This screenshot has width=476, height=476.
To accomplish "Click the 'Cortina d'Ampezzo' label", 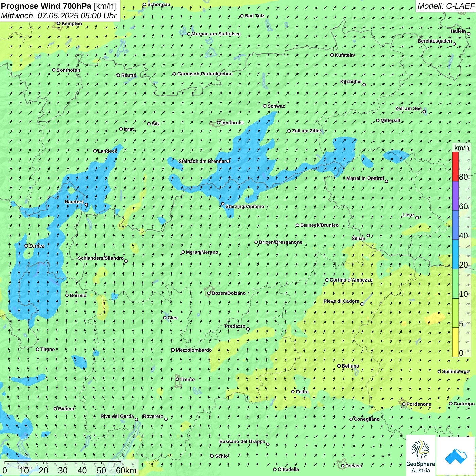I will point(351,280).
